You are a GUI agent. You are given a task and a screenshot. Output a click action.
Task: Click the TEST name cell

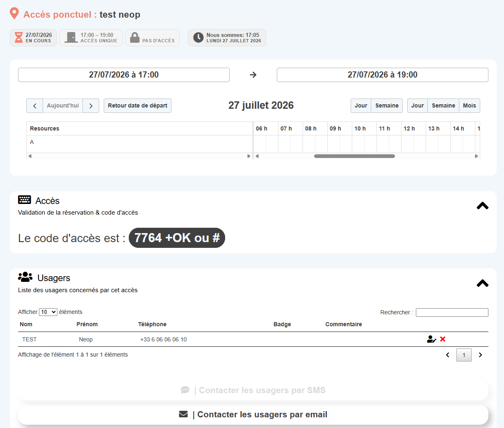30,339
